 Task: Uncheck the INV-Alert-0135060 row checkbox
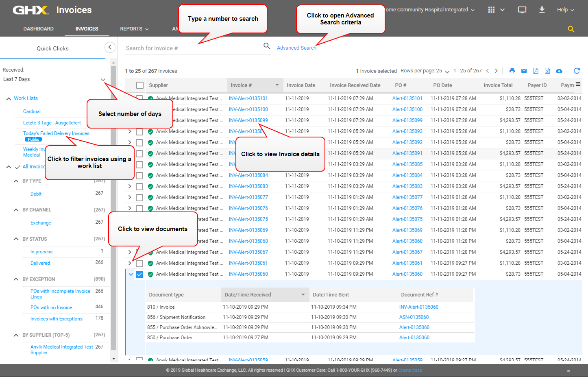tap(139, 275)
